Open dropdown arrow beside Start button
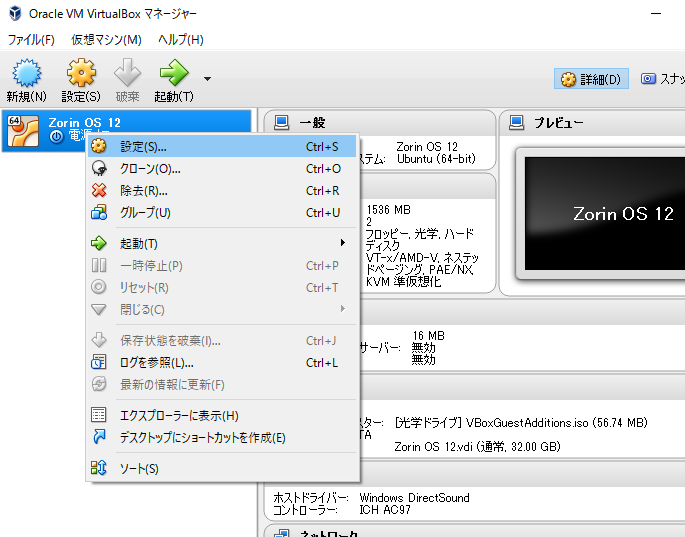 tap(207, 78)
